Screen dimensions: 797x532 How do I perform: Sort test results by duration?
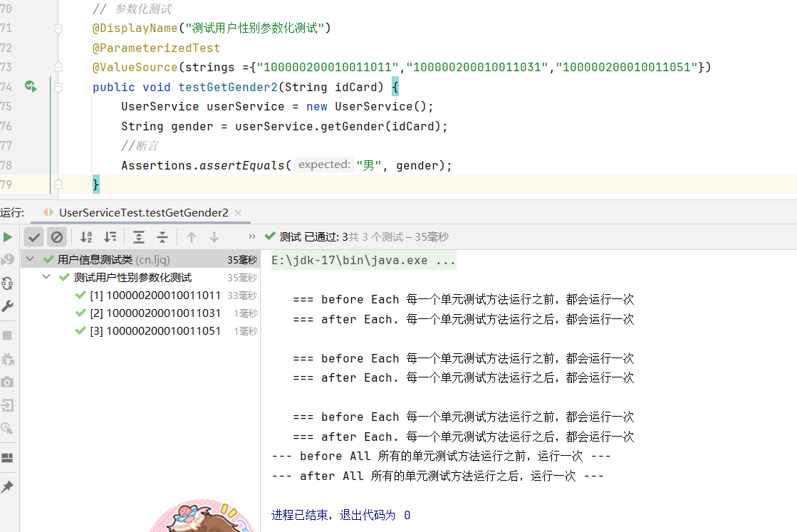pyautogui.click(x=110, y=237)
